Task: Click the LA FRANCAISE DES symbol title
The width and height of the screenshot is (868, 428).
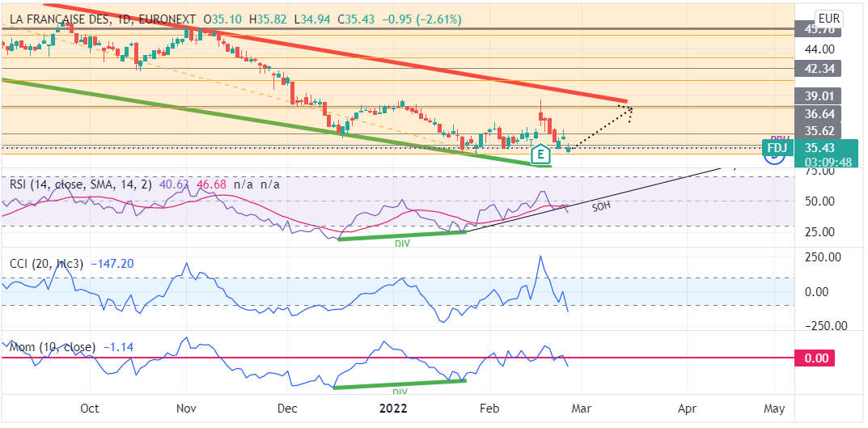Action: [61, 20]
